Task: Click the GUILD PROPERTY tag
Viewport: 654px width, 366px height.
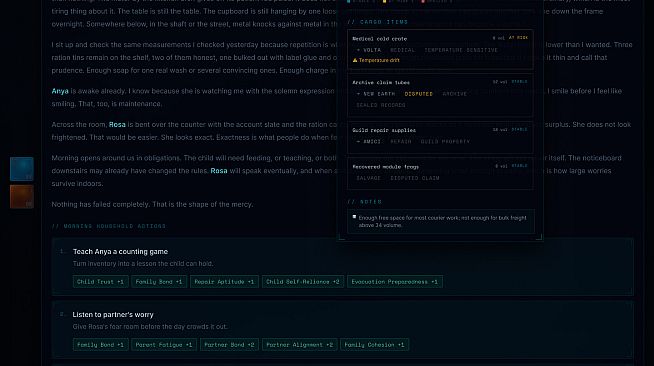Action: 445,142
